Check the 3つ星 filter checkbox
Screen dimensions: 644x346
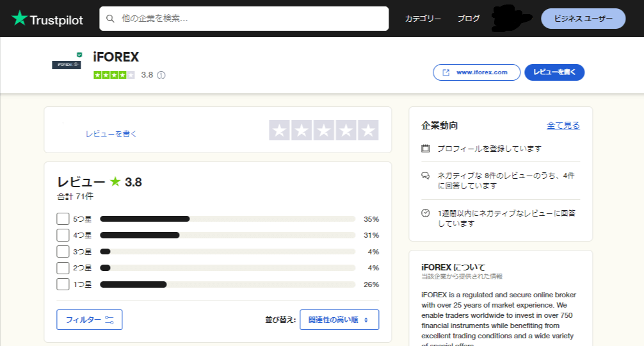click(63, 252)
